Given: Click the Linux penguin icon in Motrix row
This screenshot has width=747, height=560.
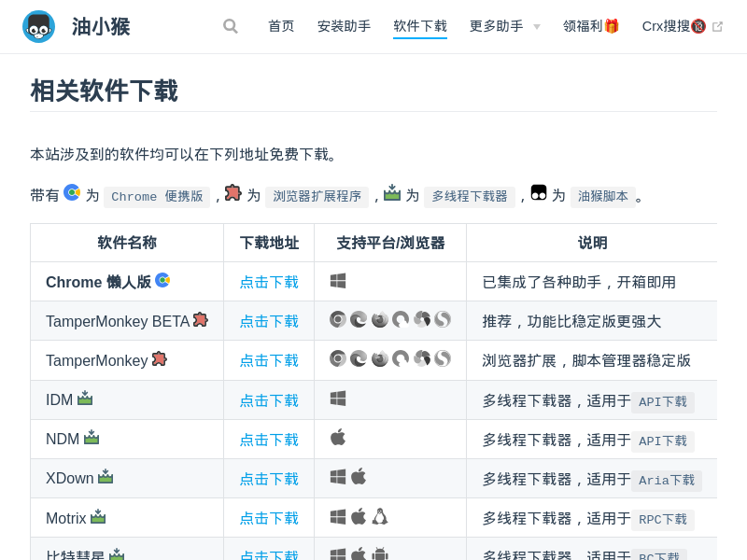Looking at the screenshot, I should 380,516.
